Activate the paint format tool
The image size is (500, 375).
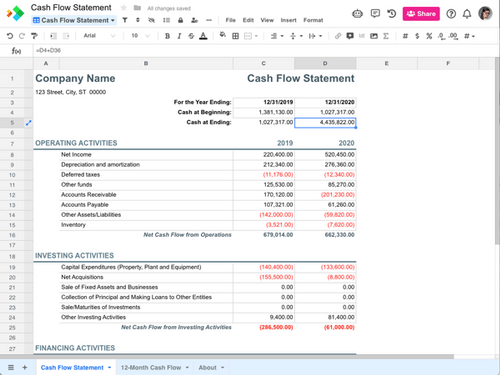[34, 36]
